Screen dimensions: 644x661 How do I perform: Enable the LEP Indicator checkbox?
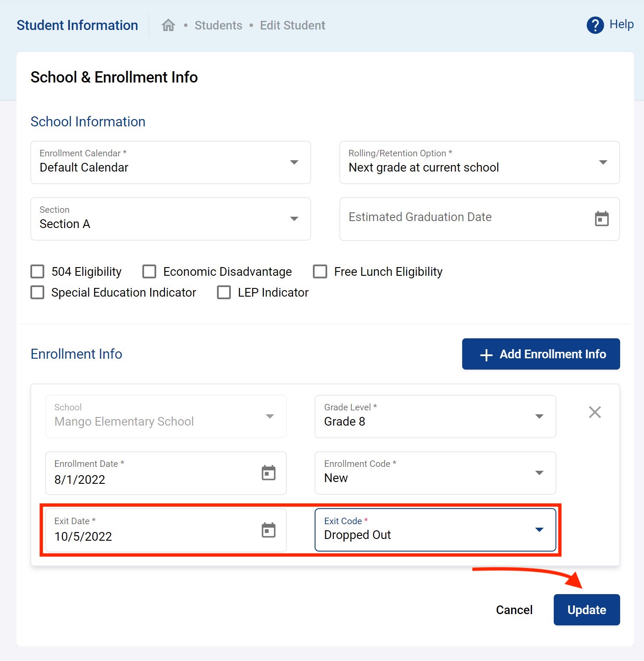pos(224,293)
